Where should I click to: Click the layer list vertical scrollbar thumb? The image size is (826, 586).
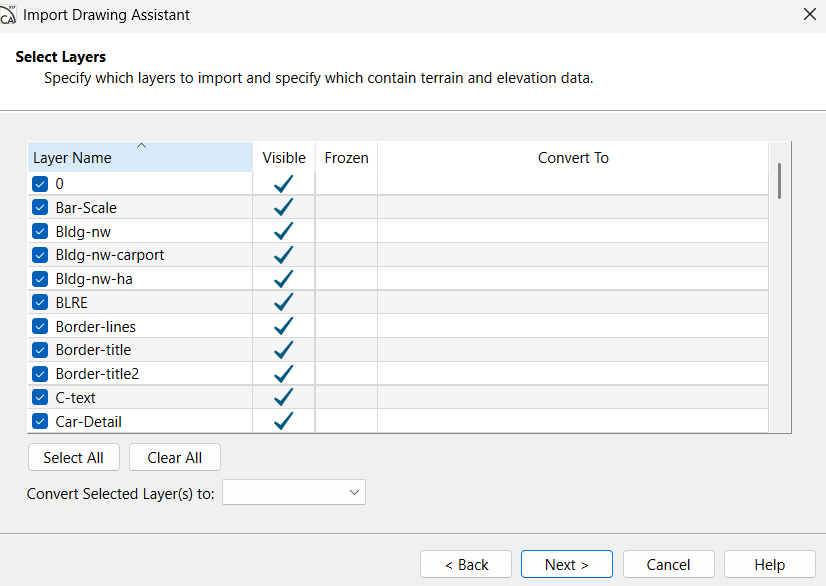tap(779, 180)
